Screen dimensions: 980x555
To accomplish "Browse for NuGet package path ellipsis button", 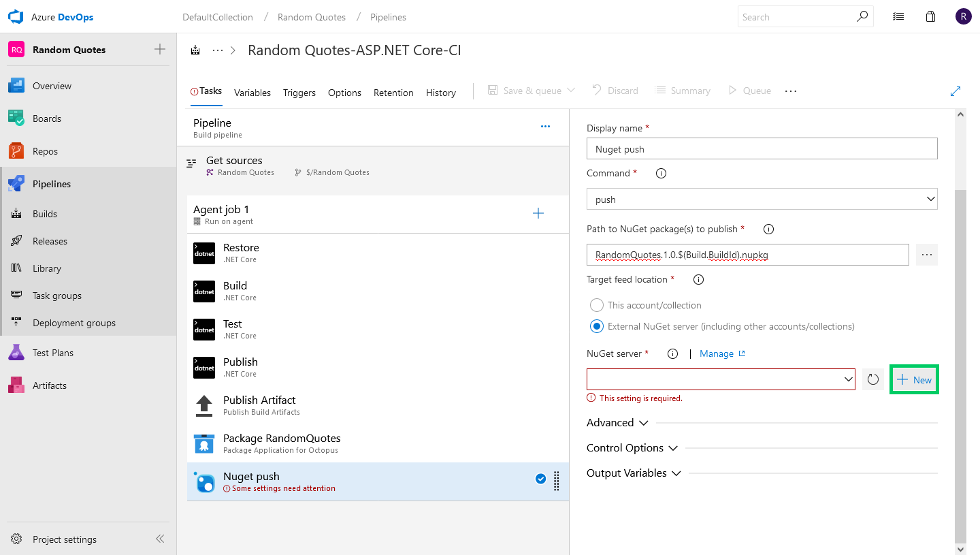I will click(927, 255).
